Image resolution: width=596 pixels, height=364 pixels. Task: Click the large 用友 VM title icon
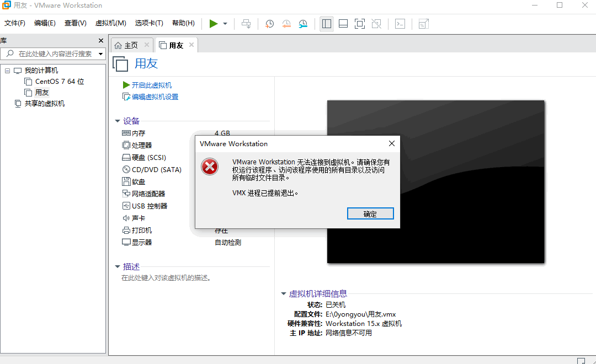(120, 64)
